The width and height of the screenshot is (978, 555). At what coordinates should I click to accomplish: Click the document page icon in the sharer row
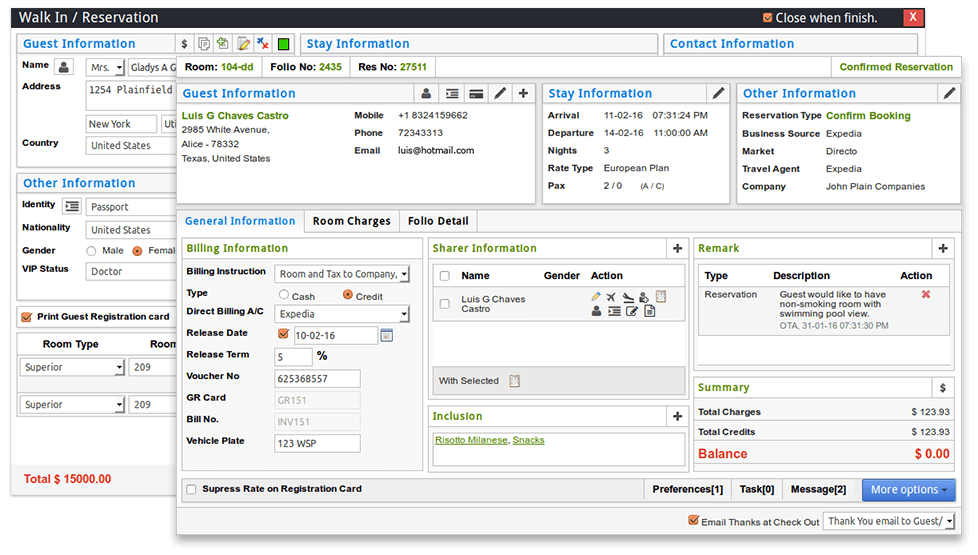tap(649, 311)
